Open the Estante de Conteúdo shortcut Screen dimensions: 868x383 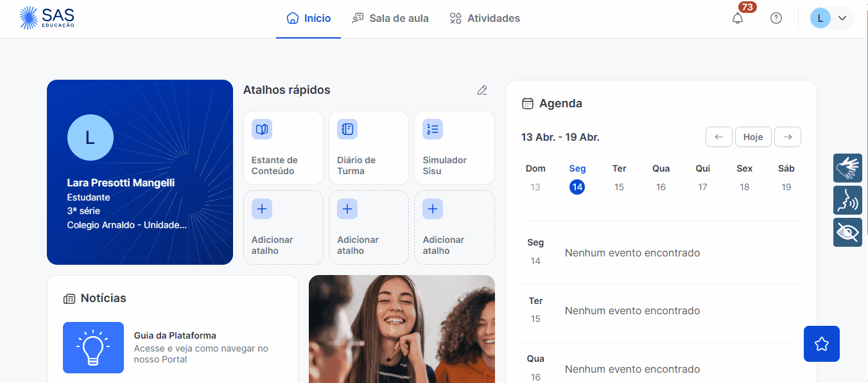[283, 148]
